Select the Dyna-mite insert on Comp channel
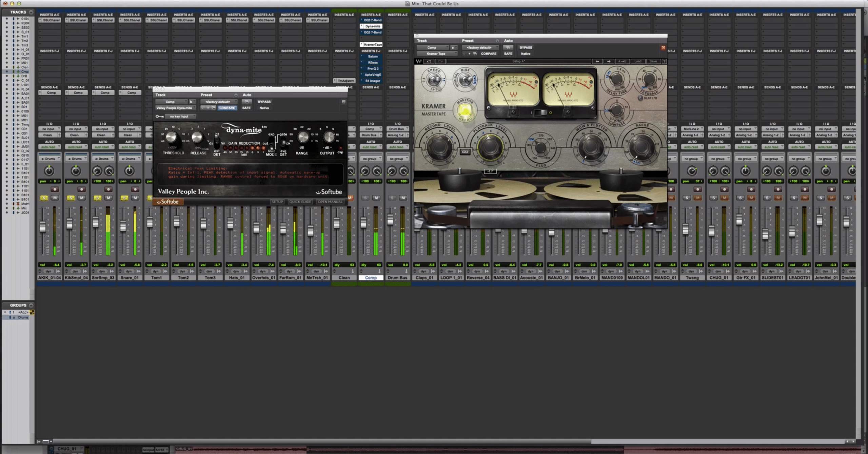Image resolution: width=868 pixels, height=454 pixels. [371, 26]
